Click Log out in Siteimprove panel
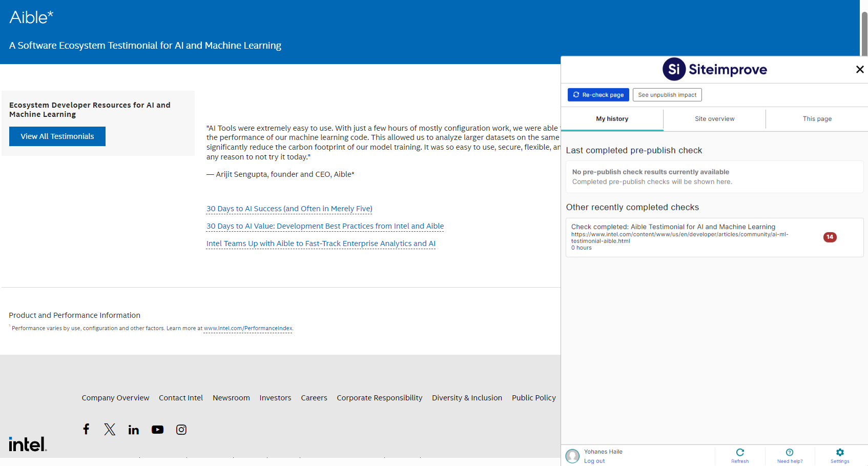 [x=594, y=461]
